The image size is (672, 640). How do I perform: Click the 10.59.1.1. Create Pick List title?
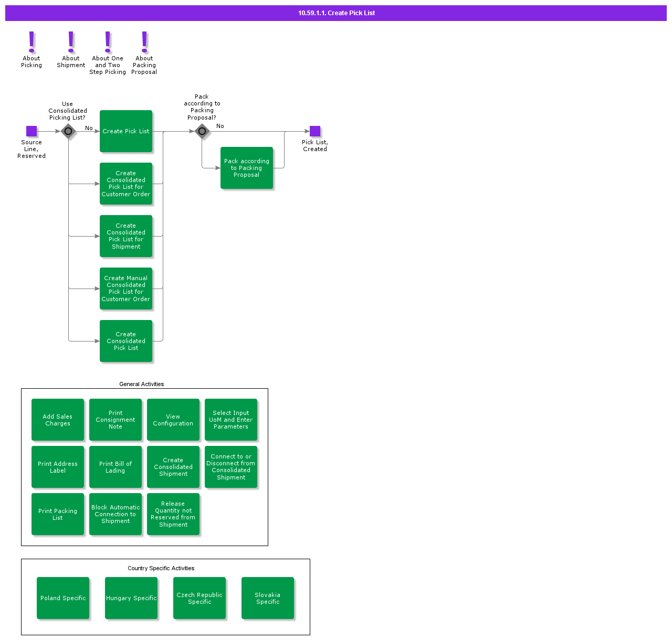[x=337, y=13]
